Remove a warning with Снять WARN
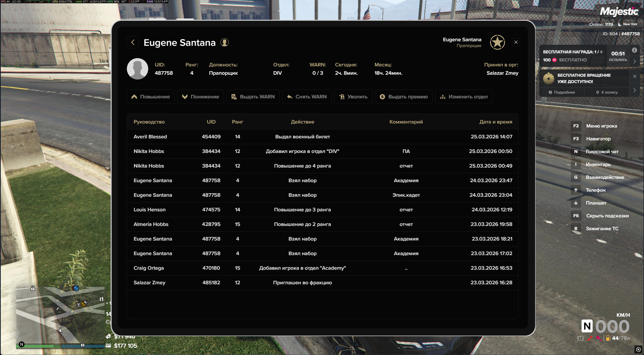Image resolution: width=644 pixels, height=355 pixels. (307, 97)
